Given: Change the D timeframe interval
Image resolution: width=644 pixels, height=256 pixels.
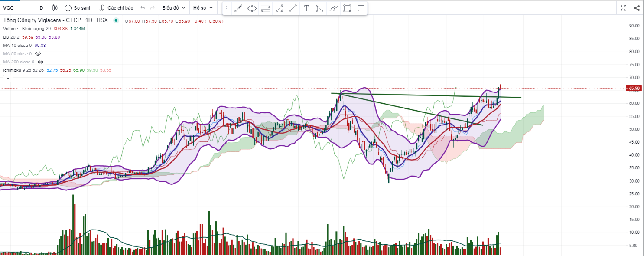Looking at the screenshot, I should click(41, 8).
